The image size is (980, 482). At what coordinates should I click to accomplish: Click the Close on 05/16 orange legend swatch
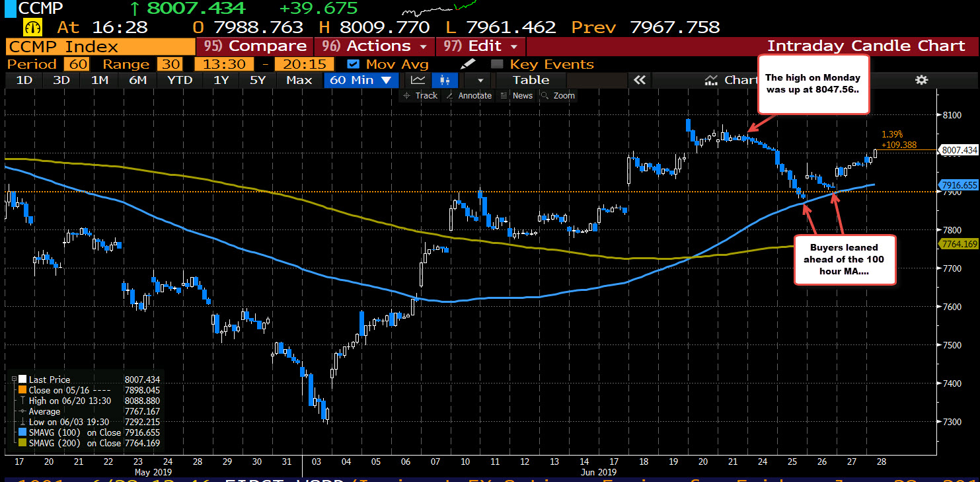[x=22, y=390]
